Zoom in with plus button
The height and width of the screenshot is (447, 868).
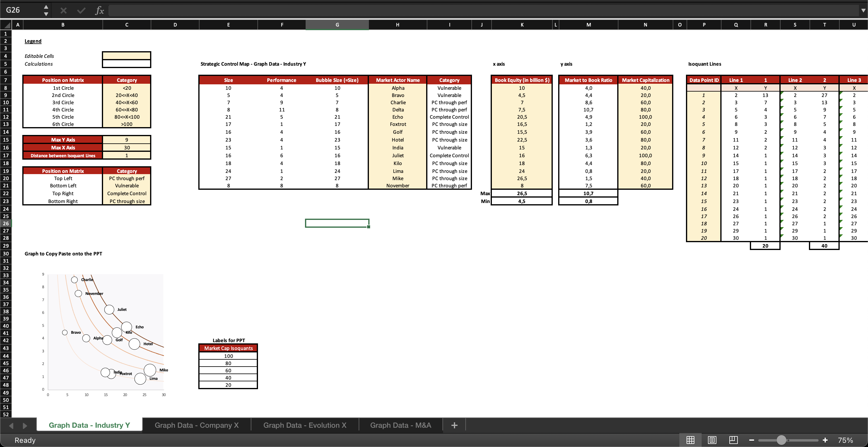(825, 440)
